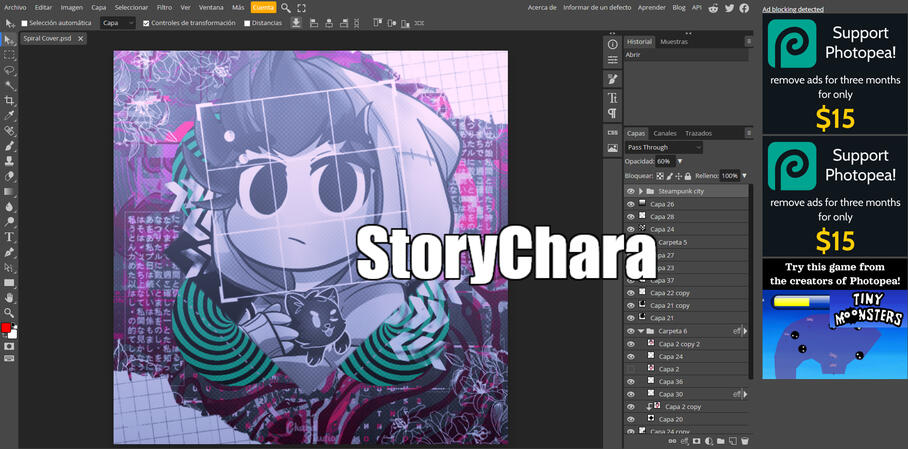Open the Pass Through blend mode dropdown
908x449 pixels.
pyautogui.click(x=664, y=147)
